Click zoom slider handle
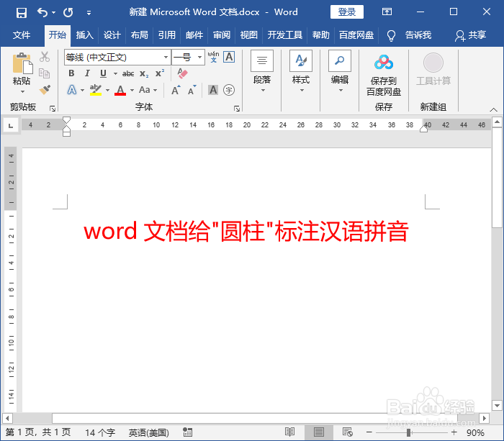The width and height of the screenshot is (504, 441). (x=408, y=432)
